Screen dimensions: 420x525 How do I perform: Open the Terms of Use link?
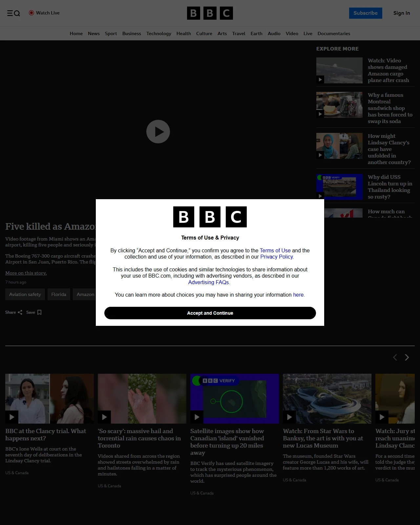(x=275, y=250)
